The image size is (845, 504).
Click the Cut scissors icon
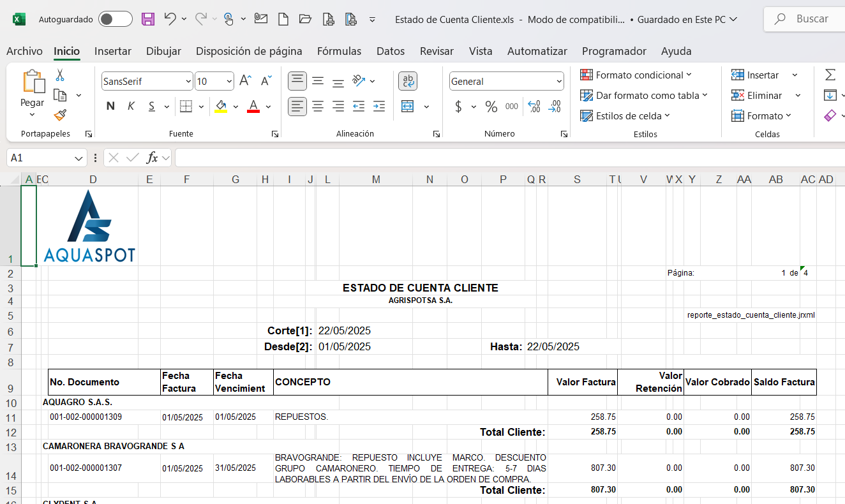click(x=60, y=75)
